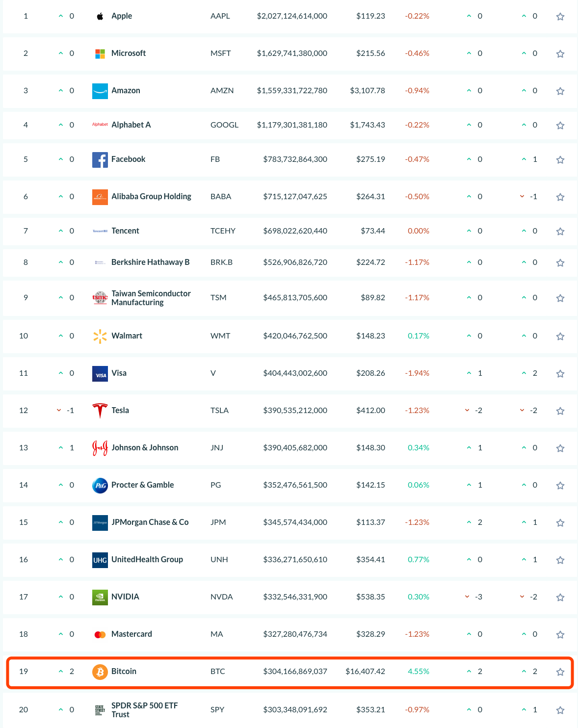Viewport: 578px width, 728px height.
Task: Click Bitcoin's market cap value
Action: [295, 671]
